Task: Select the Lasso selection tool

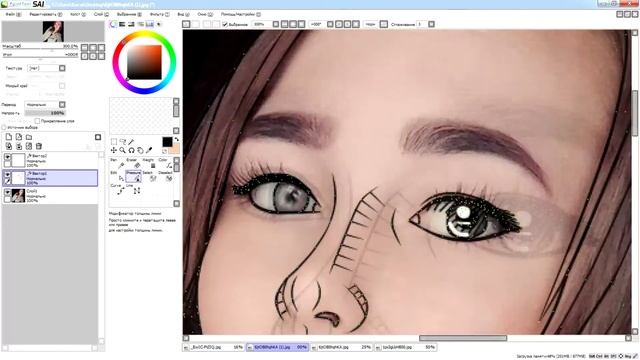Action: coord(122,142)
